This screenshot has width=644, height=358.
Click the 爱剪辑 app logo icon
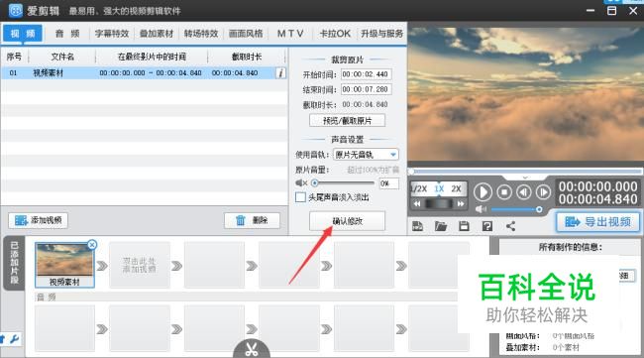16,10
